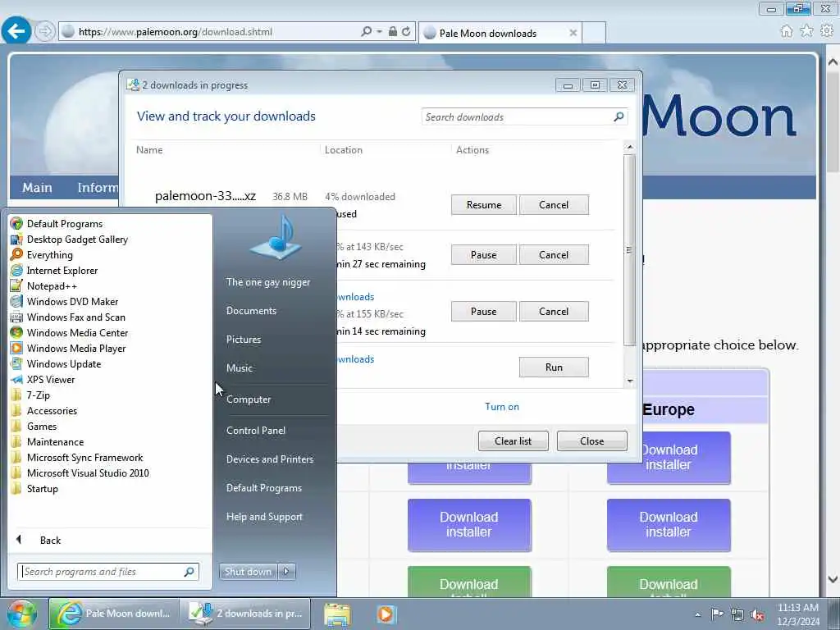The image size is (840, 630).
Task: Open the address bar search dropdown arrow
Action: tap(379, 32)
